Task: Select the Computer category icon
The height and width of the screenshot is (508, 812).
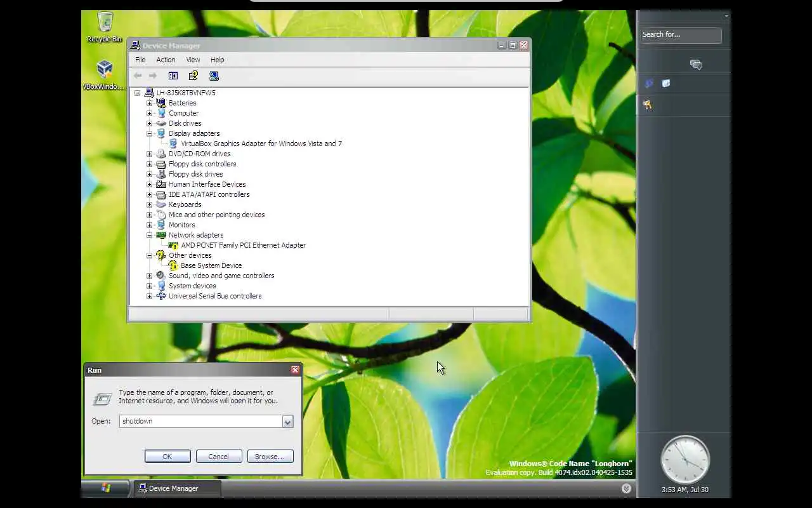Action: pyautogui.click(x=161, y=113)
